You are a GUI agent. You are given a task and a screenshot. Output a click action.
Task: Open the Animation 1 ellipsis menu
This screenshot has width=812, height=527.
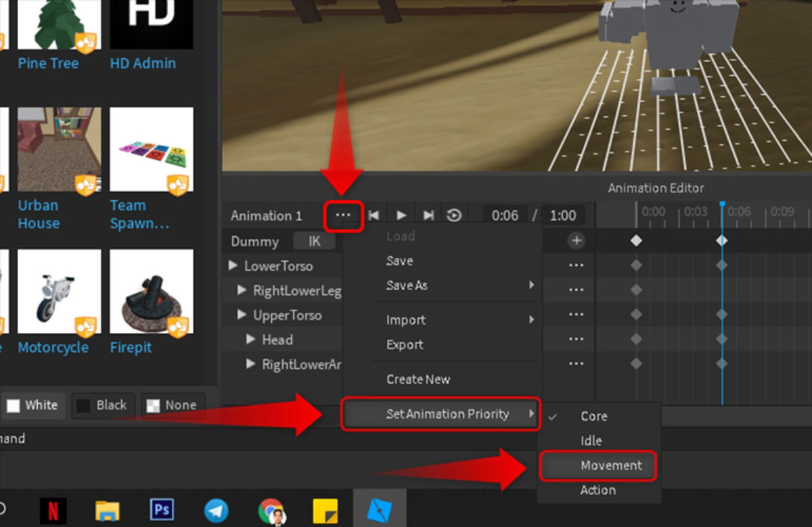pos(343,215)
